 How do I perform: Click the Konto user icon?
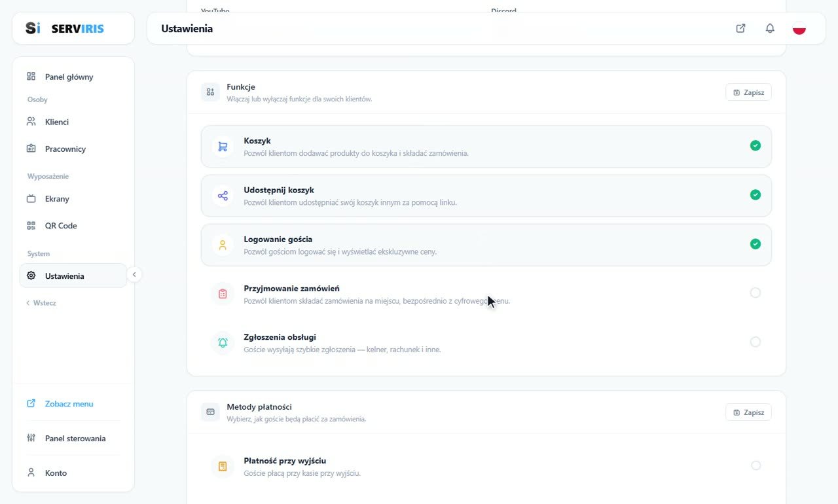pyautogui.click(x=31, y=473)
